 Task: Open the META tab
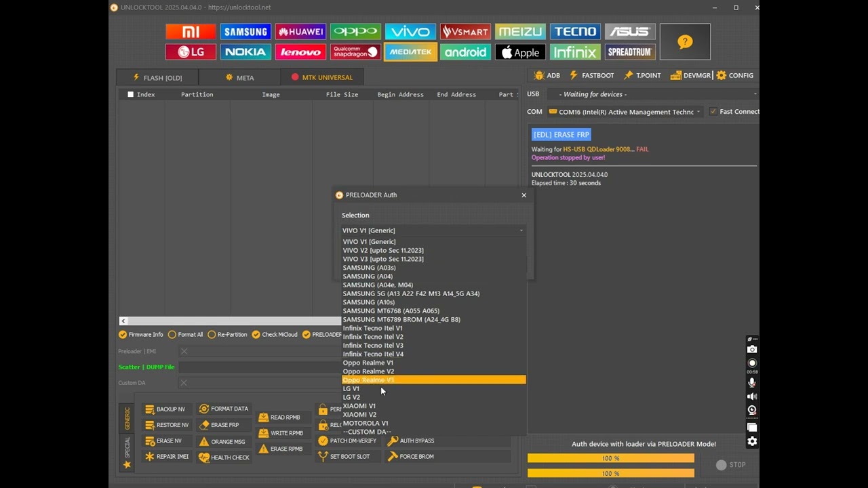click(239, 77)
